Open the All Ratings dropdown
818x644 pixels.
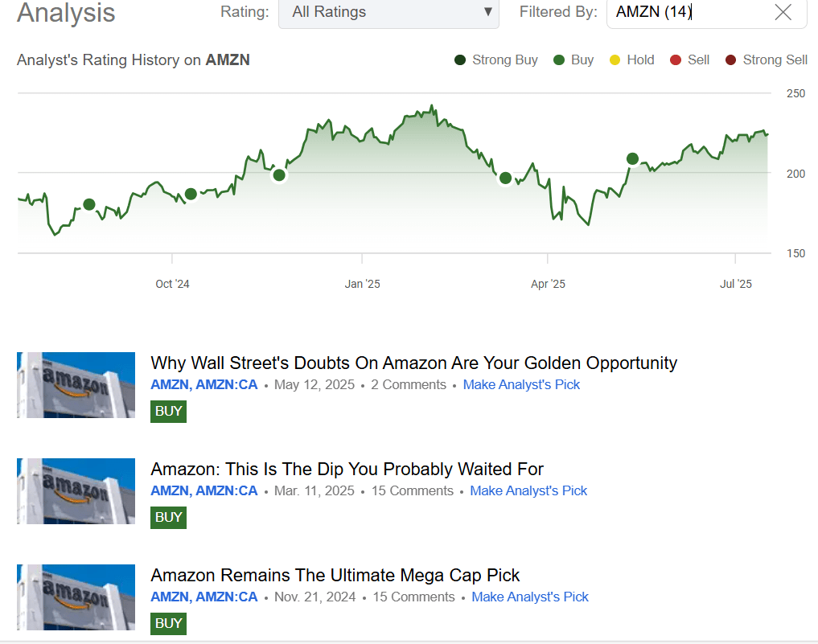(388, 13)
